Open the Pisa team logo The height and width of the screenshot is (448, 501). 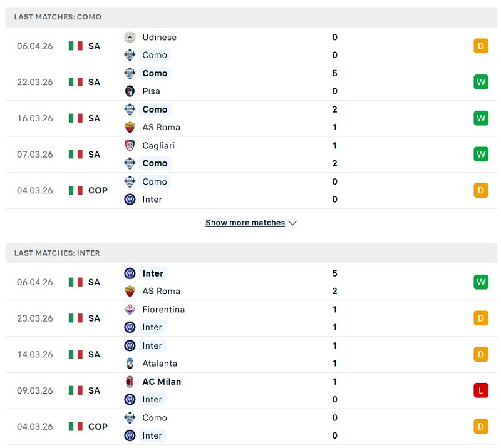pos(130,91)
